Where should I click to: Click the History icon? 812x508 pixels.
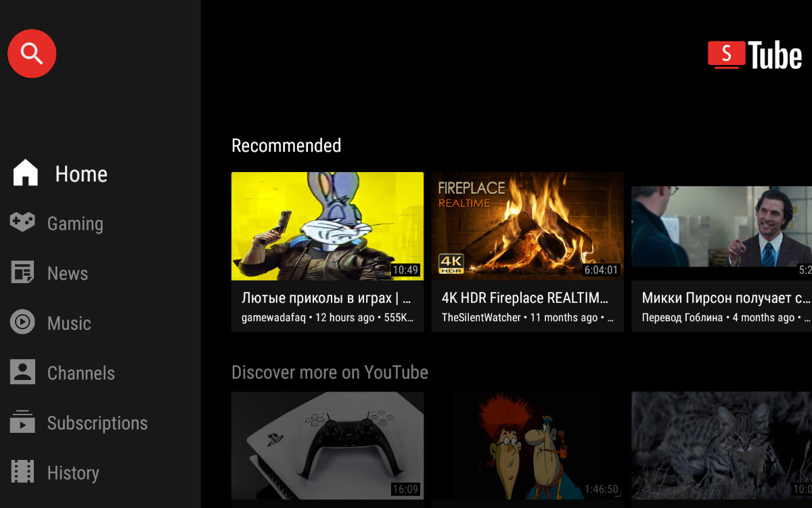[22, 473]
